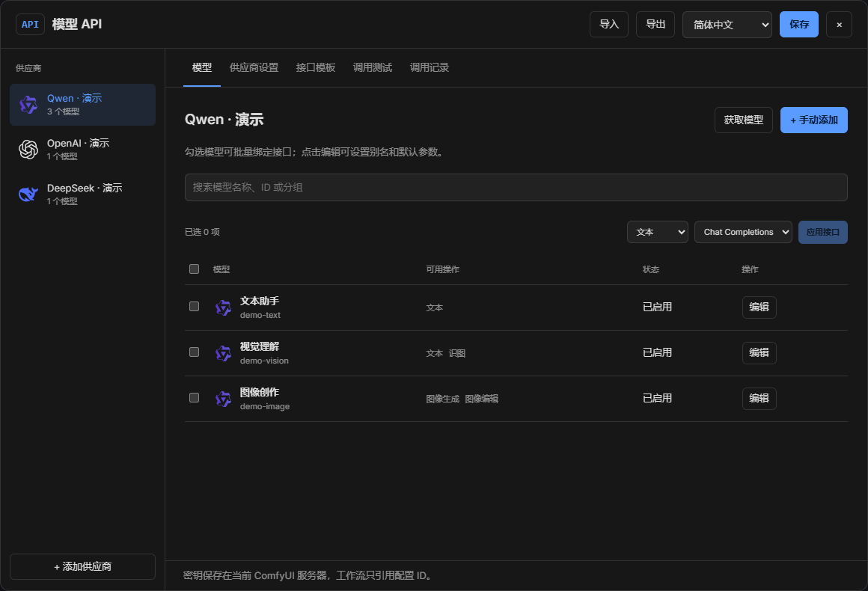Edit the 文本助手 model
The width and height of the screenshot is (868, 591).
[759, 307]
